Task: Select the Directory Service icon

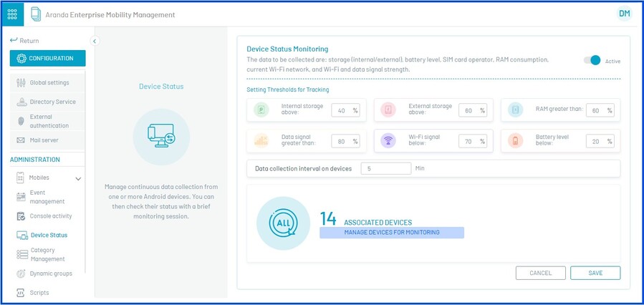Action: point(21,102)
